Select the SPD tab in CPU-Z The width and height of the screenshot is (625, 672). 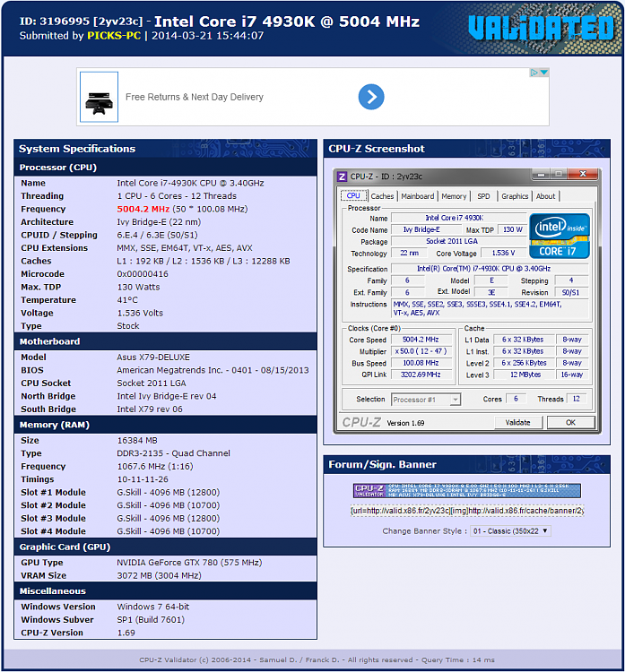coord(483,196)
